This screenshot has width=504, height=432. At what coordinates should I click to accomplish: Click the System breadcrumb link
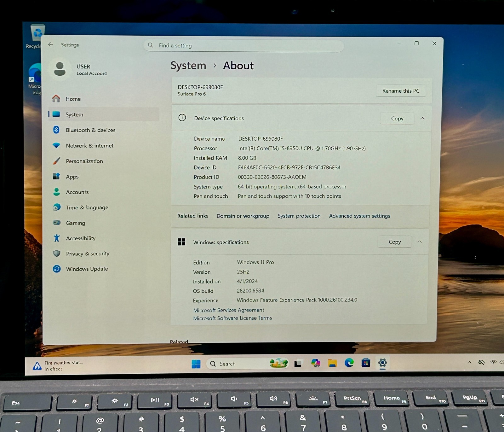(x=188, y=65)
